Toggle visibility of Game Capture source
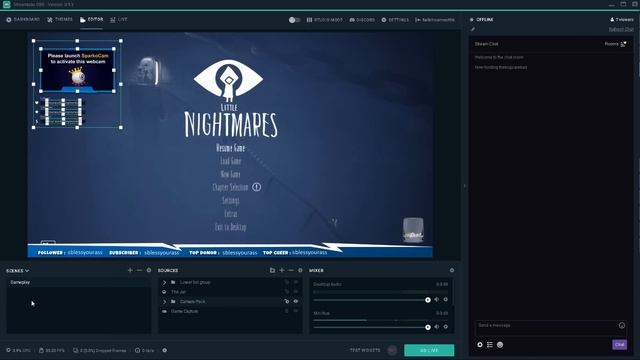This screenshot has height=360, width=640. [x=296, y=311]
